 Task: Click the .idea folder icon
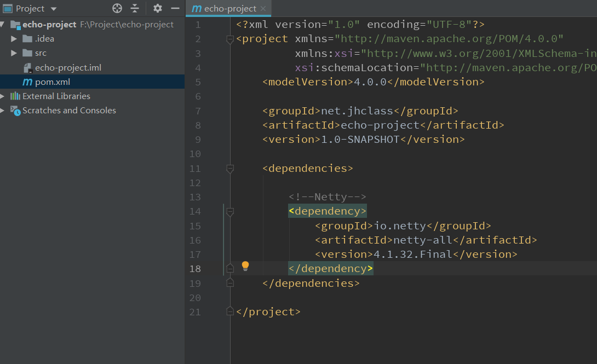[27, 39]
